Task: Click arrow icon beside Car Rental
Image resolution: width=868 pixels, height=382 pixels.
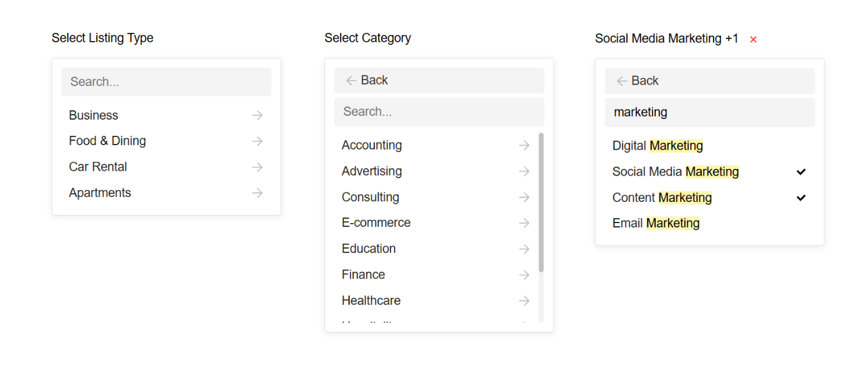Action: 257,167
